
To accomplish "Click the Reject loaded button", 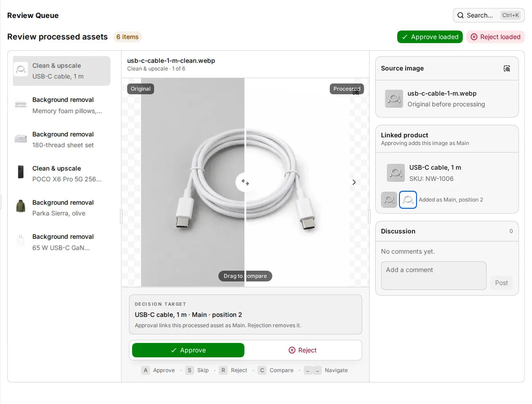I will coord(495,37).
